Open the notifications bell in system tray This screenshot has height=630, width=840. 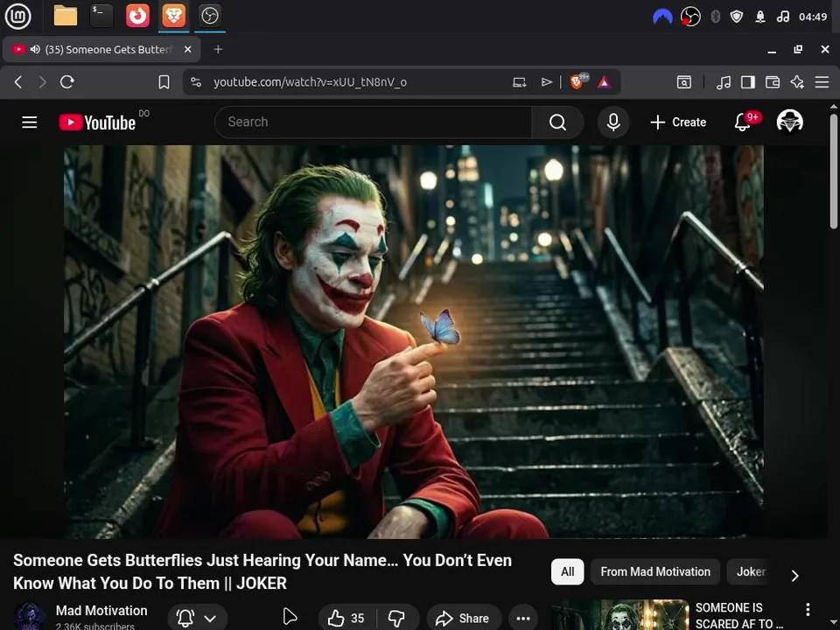[760, 17]
